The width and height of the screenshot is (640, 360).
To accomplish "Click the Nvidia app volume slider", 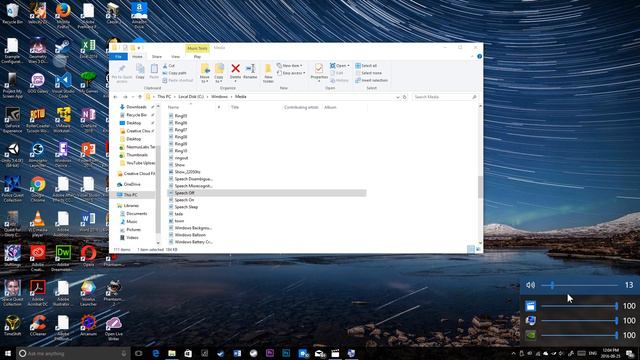I will click(x=579, y=335).
